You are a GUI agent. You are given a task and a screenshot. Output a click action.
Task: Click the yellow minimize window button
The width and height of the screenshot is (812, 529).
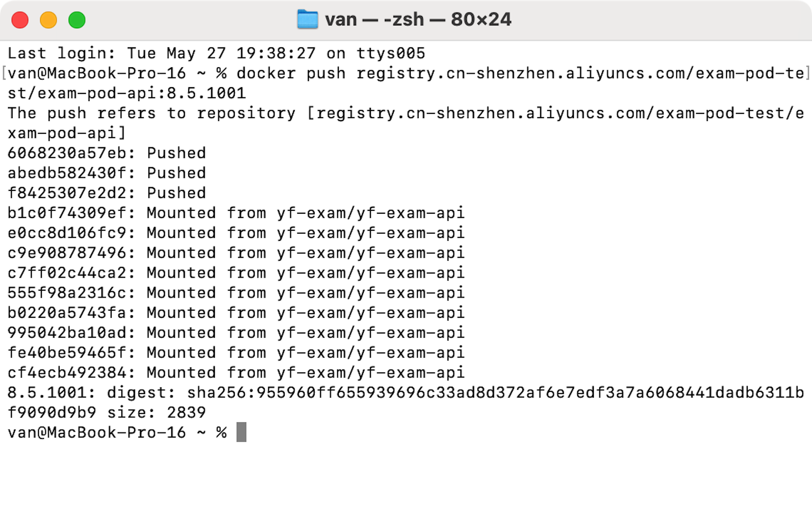click(x=48, y=20)
